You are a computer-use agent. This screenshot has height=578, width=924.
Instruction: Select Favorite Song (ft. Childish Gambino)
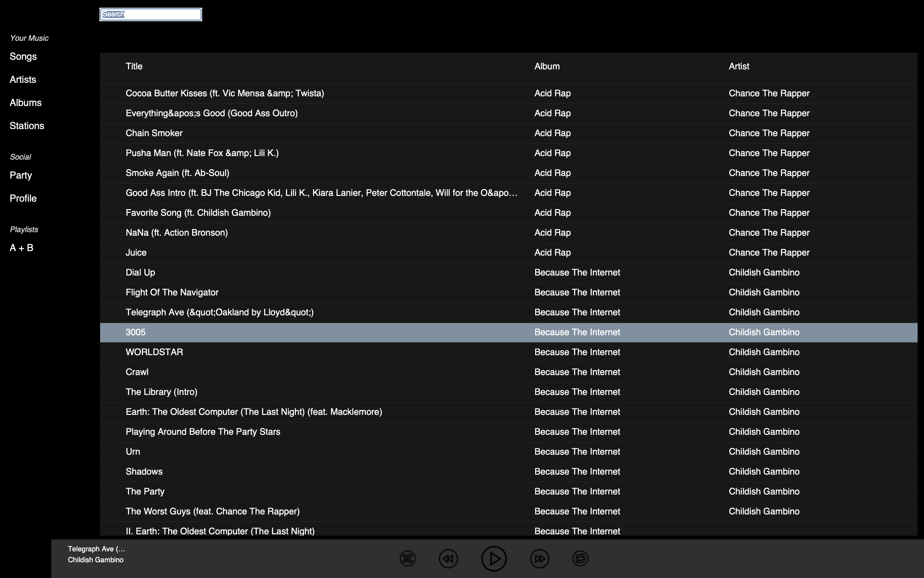(509, 213)
